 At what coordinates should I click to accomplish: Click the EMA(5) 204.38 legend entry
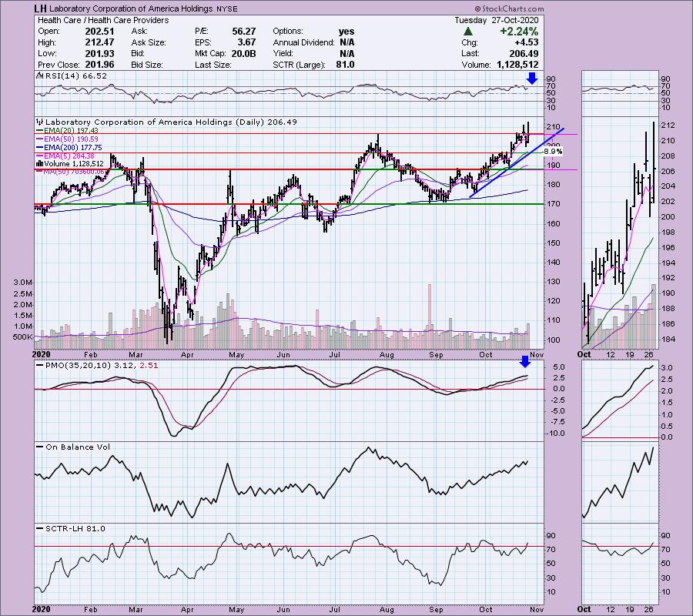coord(69,156)
